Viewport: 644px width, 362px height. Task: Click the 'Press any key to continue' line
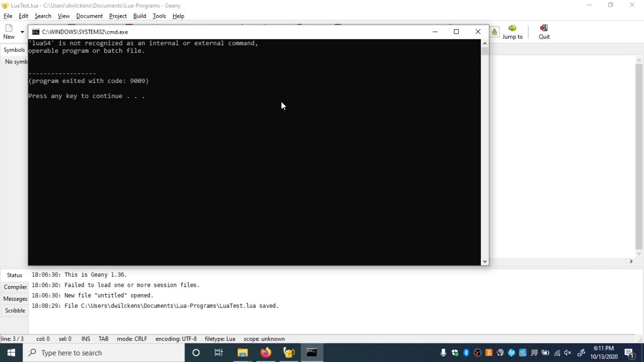[87, 96]
